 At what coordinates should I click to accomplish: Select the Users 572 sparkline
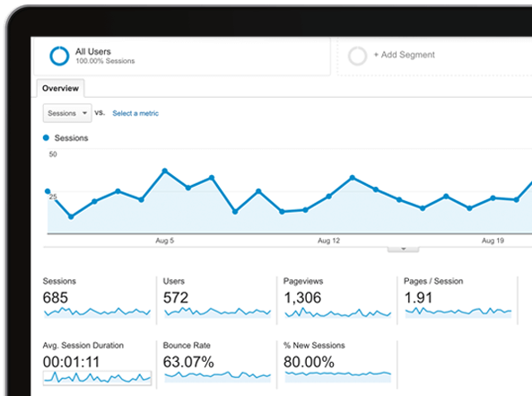(x=217, y=312)
